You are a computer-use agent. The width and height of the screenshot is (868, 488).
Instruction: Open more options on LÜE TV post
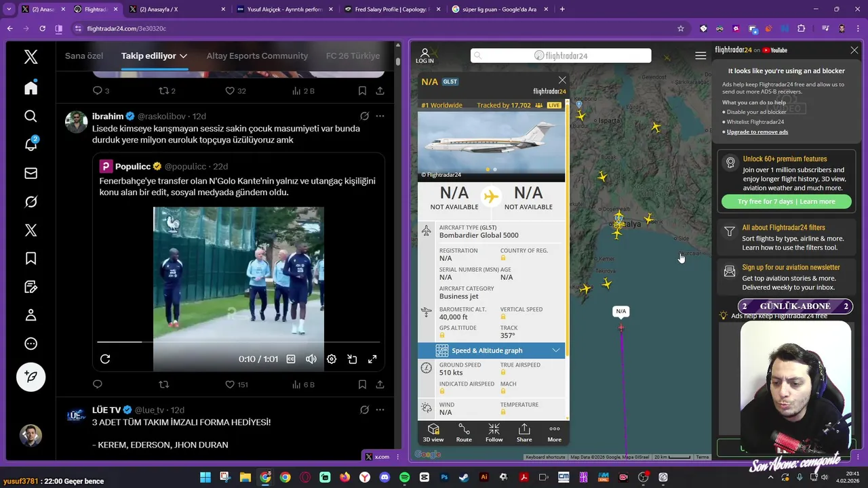(x=380, y=409)
